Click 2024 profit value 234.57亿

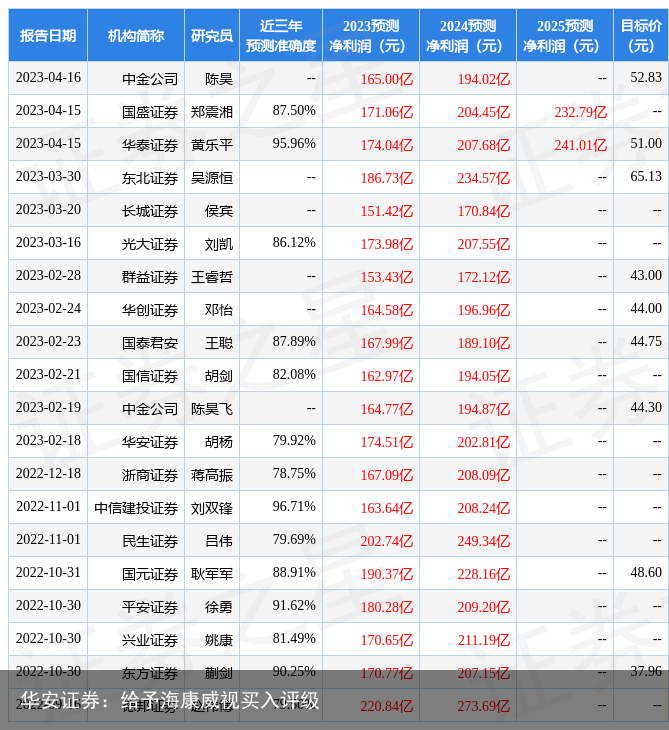[484, 178]
